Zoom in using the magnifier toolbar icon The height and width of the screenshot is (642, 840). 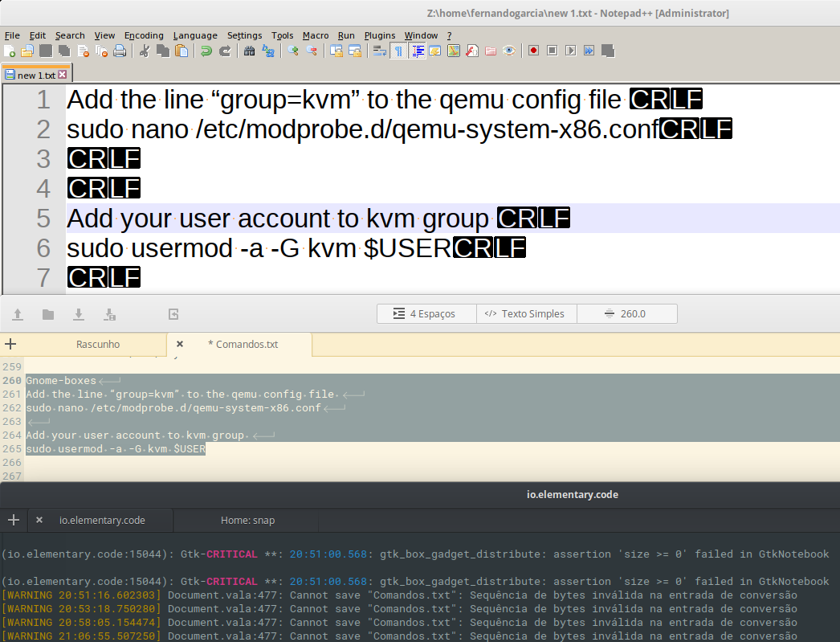click(294, 51)
